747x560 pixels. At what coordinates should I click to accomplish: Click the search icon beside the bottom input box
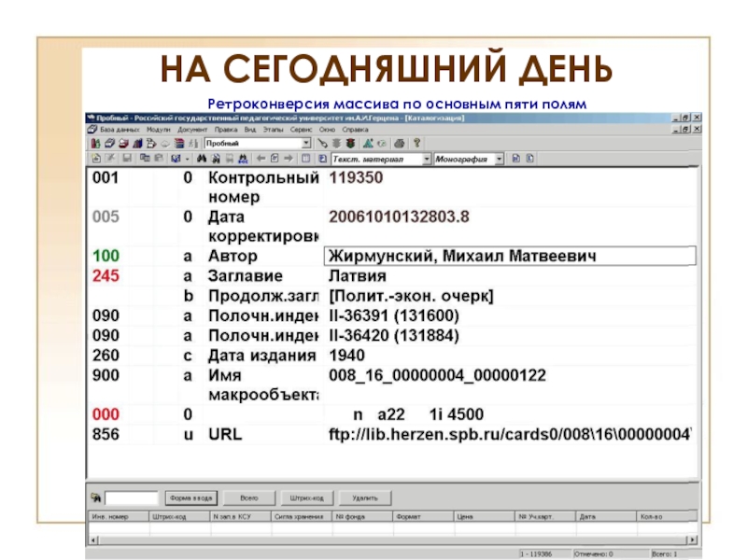(95, 497)
